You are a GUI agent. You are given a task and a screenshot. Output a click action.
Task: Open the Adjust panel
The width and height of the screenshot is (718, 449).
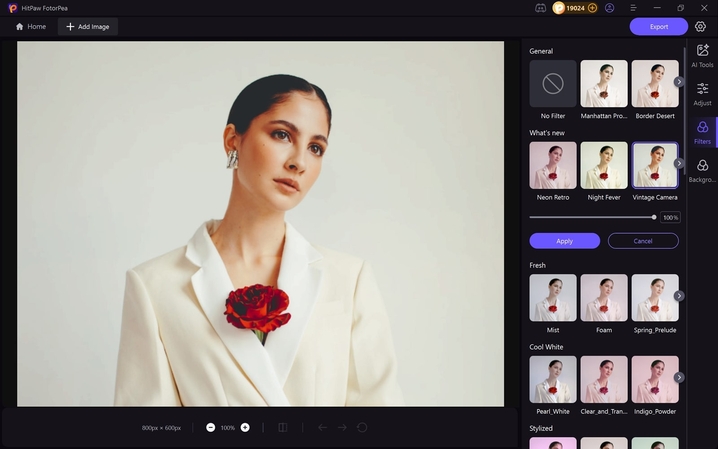pos(702,94)
